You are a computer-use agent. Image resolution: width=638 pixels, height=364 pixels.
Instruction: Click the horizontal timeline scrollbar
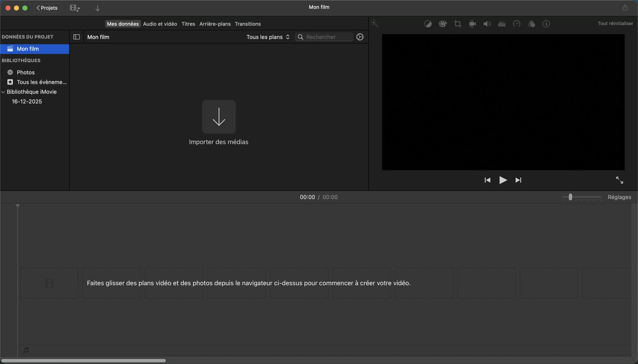pos(83,360)
